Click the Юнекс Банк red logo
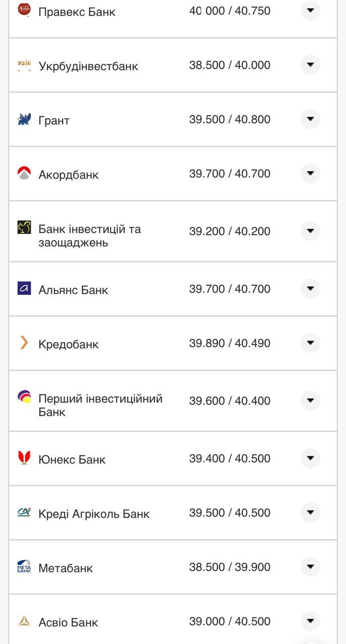Viewport: 346px width, 644px height. coord(24,458)
